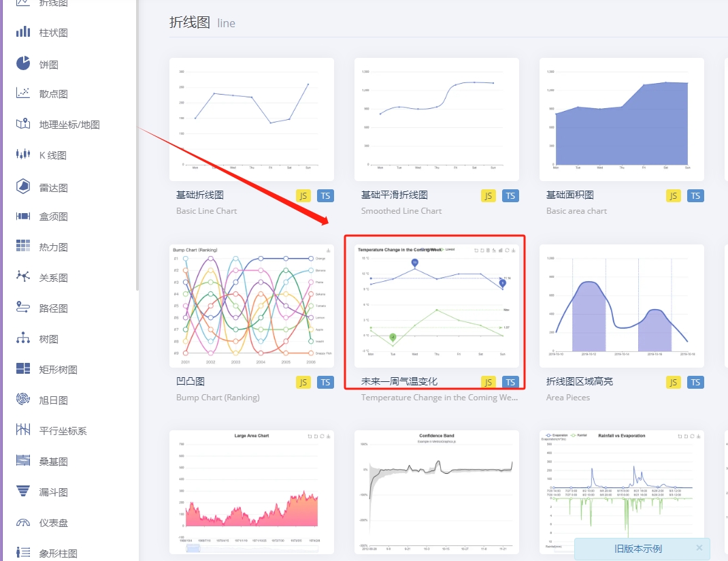
Task: Open Basic Line Chart thumbnail
Action: (x=252, y=119)
